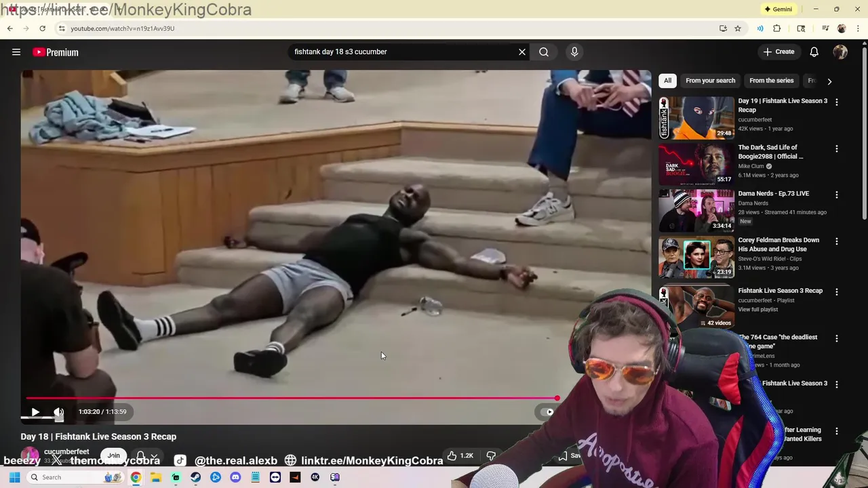Open File Explorer from the taskbar

[x=156, y=477]
